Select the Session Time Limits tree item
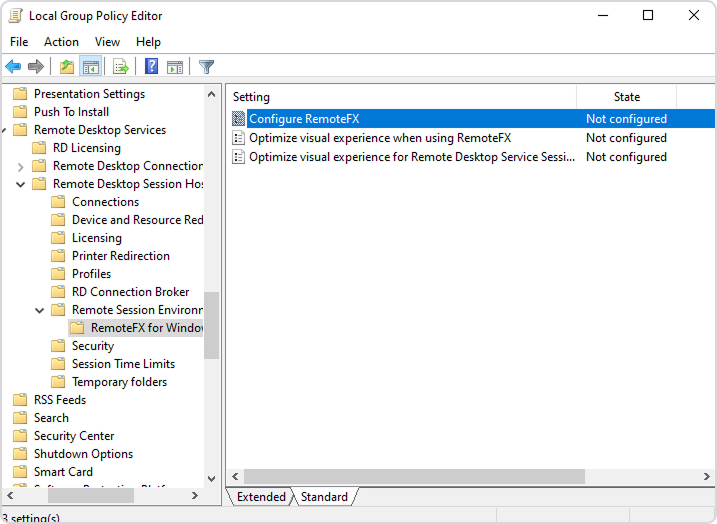 point(123,364)
